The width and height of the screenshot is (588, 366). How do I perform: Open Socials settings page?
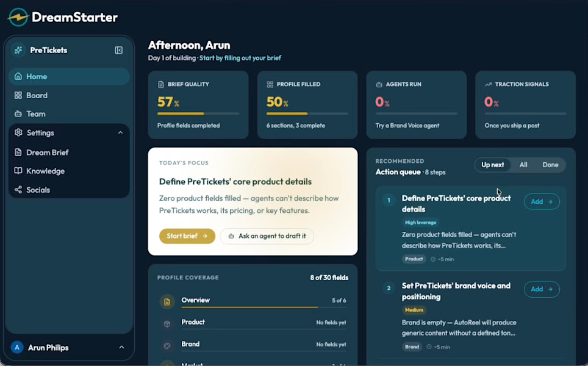click(69, 190)
